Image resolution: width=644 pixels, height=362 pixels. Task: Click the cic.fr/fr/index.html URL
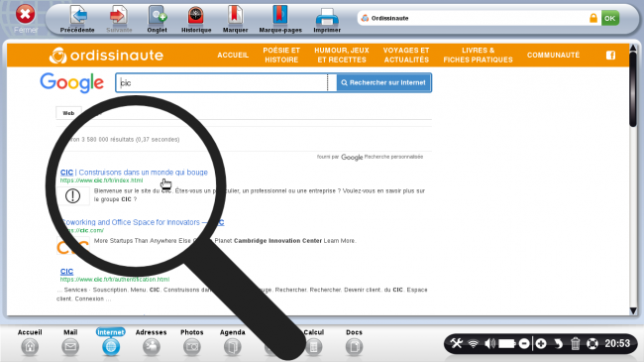click(101, 181)
